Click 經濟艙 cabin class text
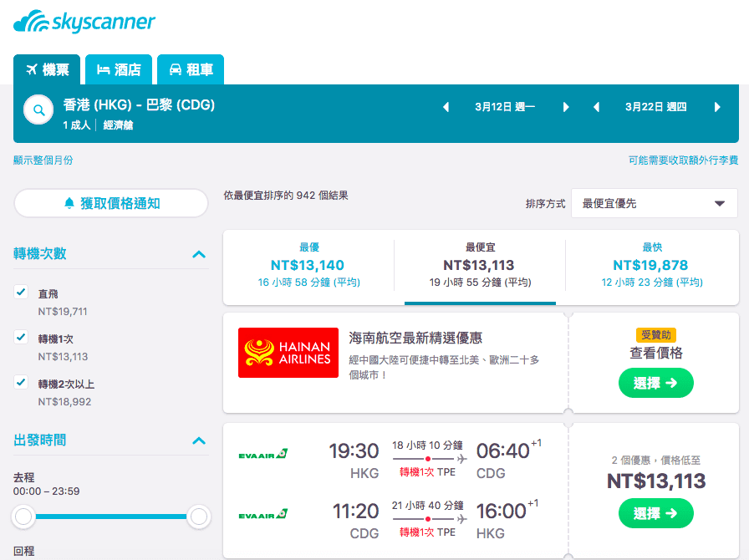 point(118,125)
